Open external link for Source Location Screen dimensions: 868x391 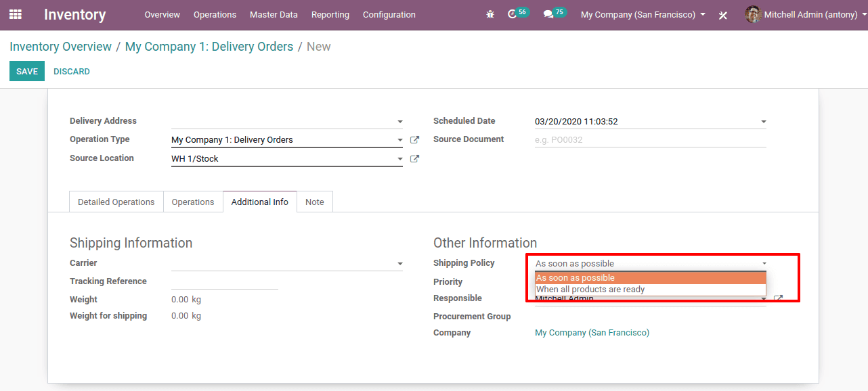point(414,159)
